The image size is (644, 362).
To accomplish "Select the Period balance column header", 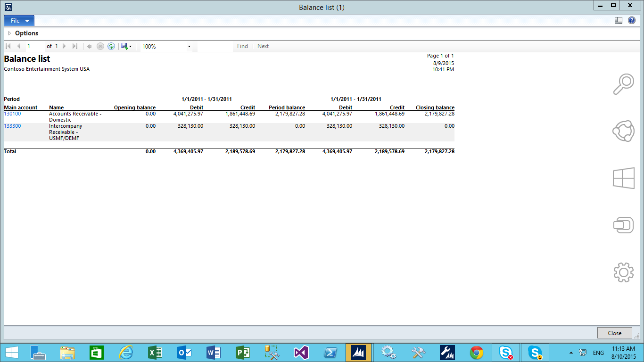I will pos(287,107).
